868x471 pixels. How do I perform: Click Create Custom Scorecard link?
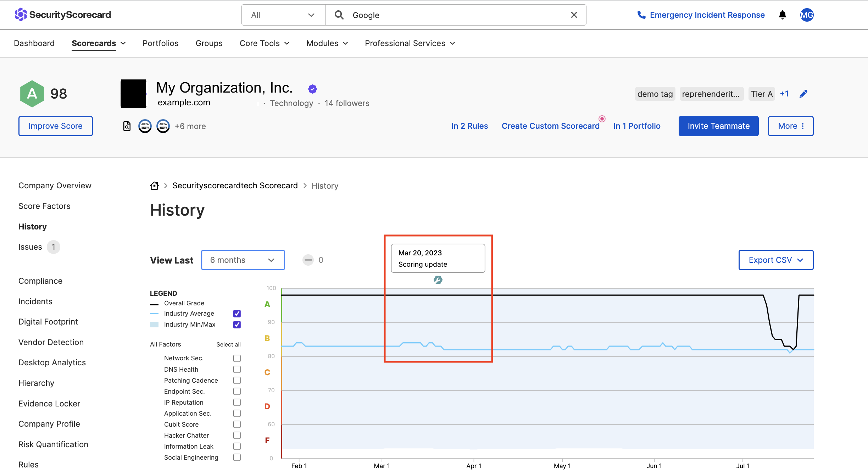point(551,126)
